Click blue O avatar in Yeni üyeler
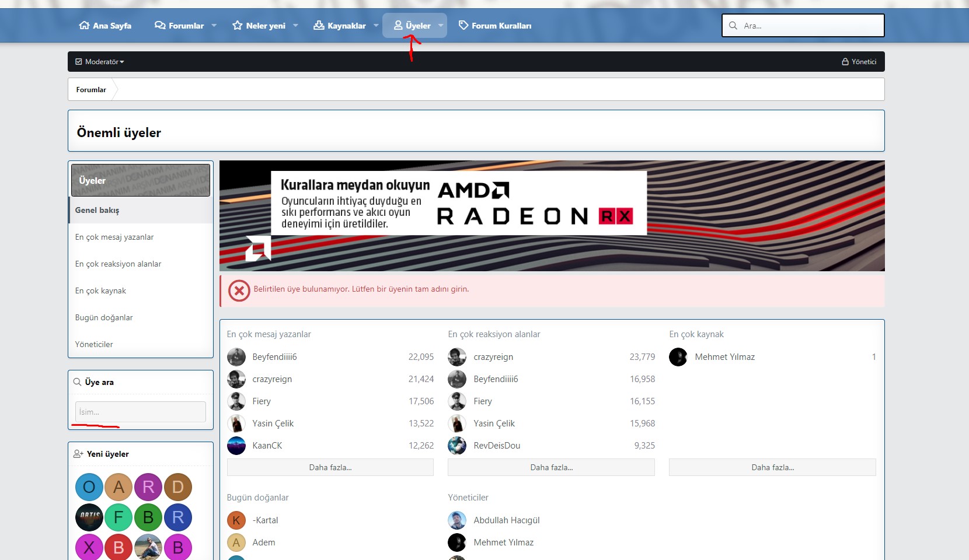 [89, 487]
